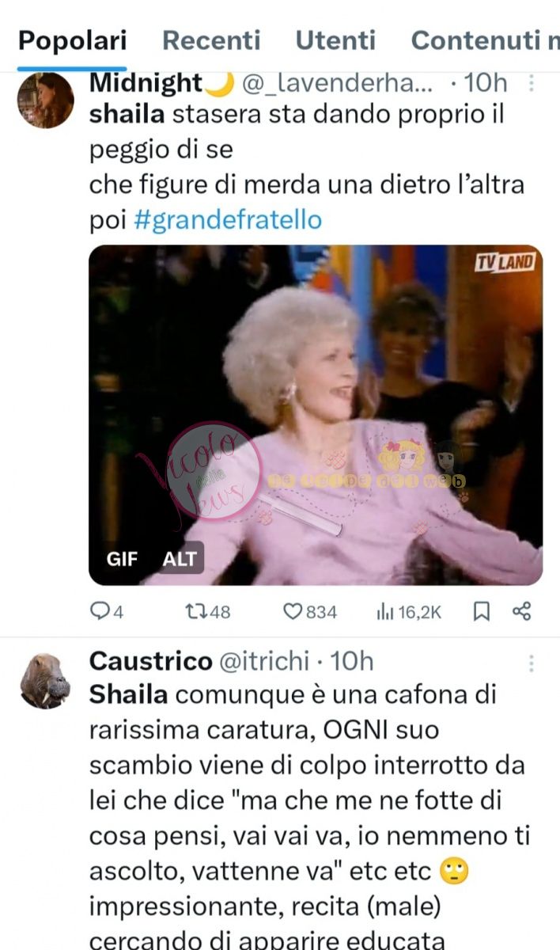Share Midnight's tweet via share icon
Screen dimensions: 560x950
click(x=522, y=611)
